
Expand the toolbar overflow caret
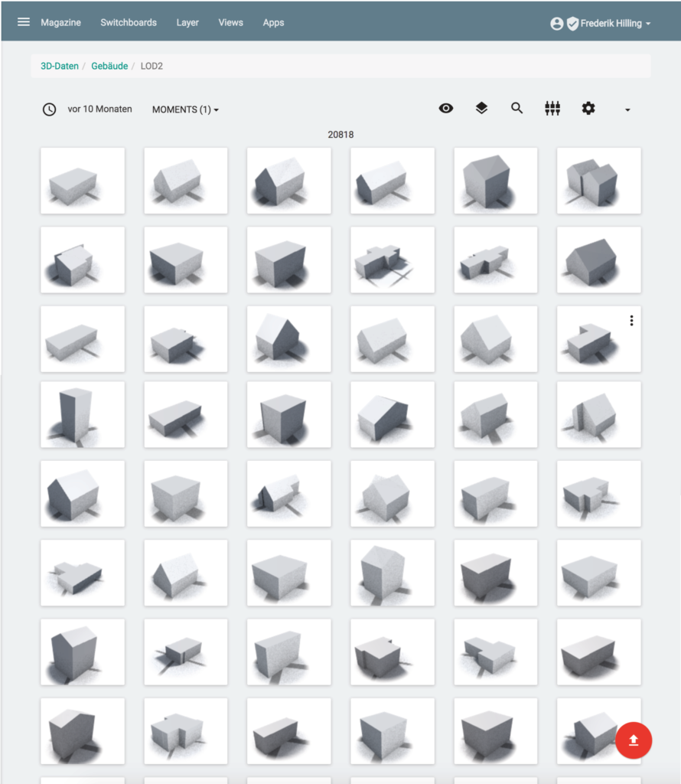[x=627, y=109]
